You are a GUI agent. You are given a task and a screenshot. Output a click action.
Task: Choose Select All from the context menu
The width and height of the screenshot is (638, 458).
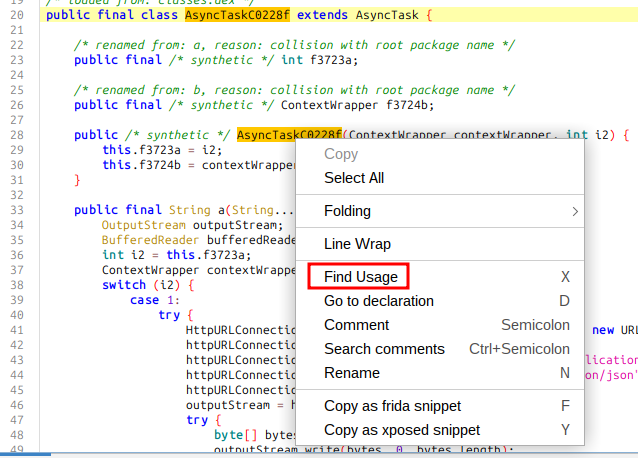coord(354,178)
